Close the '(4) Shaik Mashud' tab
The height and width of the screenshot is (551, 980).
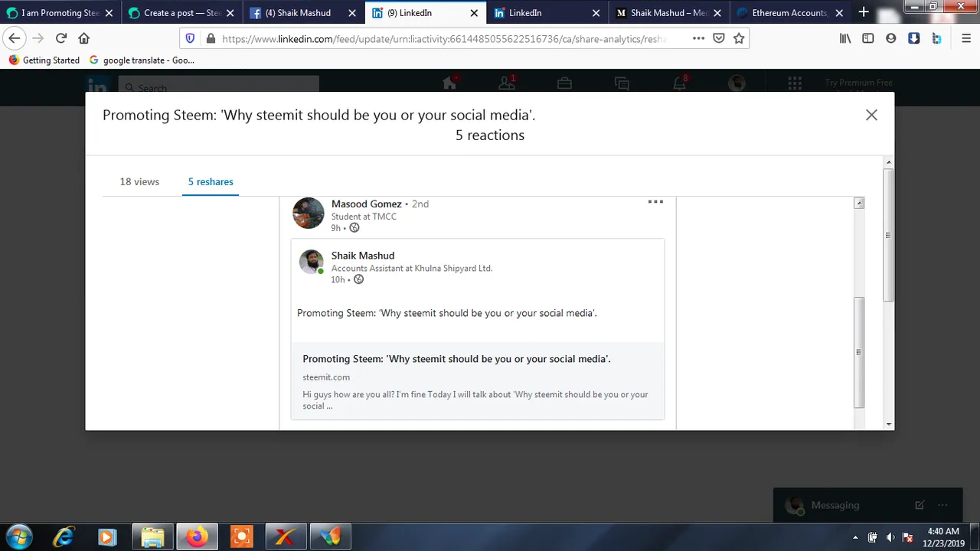[x=352, y=13]
